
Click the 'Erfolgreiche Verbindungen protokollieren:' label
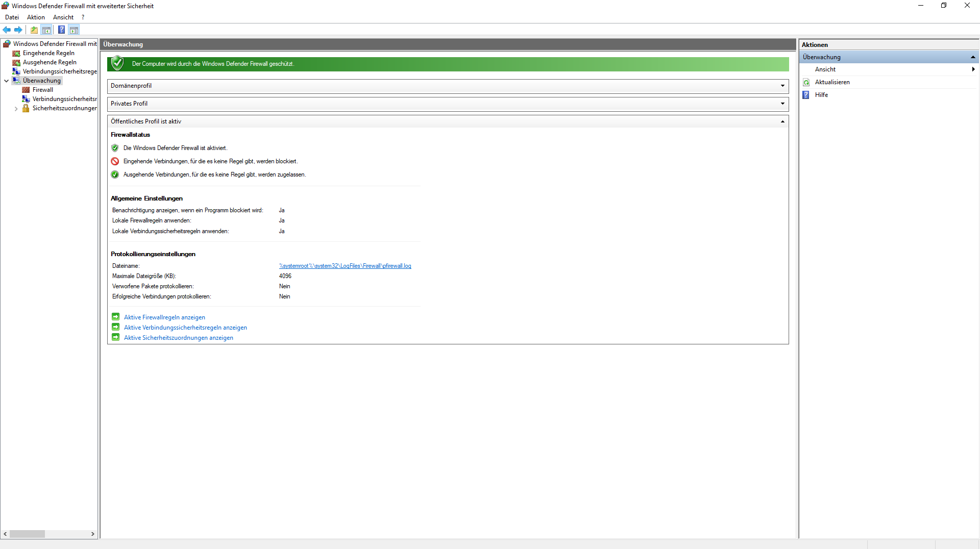(162, 296)
